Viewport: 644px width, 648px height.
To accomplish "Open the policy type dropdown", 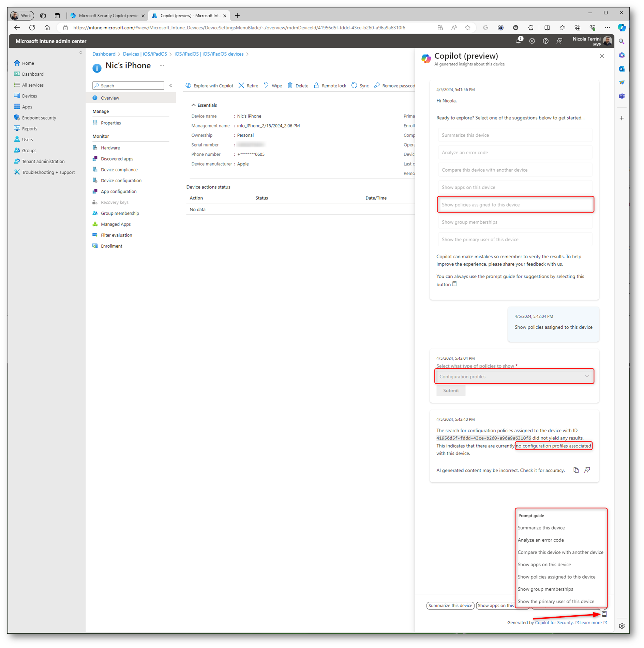I will (514, 376).
